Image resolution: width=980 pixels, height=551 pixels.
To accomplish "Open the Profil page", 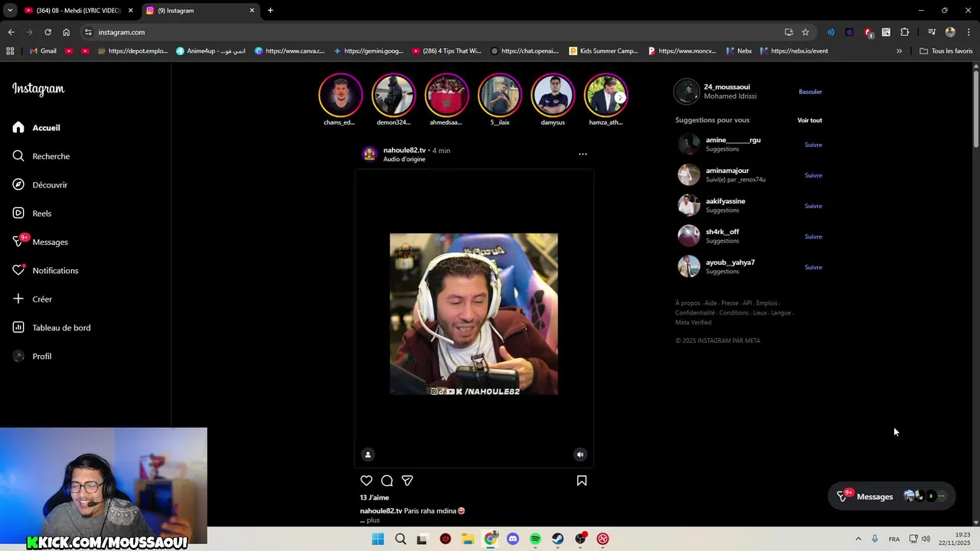I will [32, 356].
